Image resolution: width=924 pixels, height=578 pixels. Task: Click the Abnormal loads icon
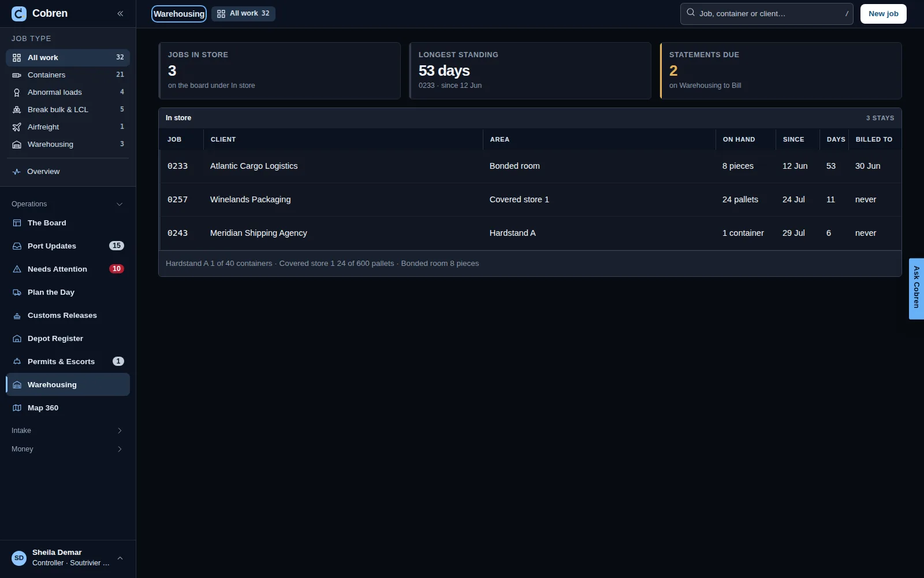[17, 92]
